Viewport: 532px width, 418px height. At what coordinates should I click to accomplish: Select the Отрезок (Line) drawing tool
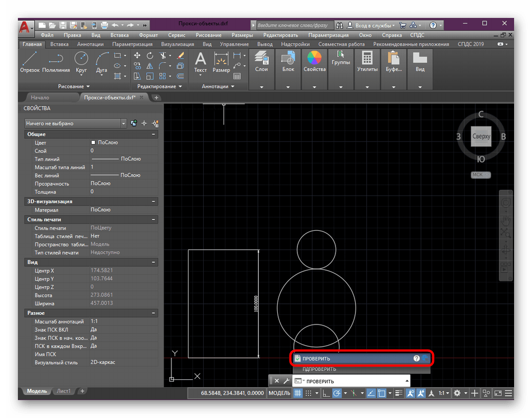click(x=30, y=62)
